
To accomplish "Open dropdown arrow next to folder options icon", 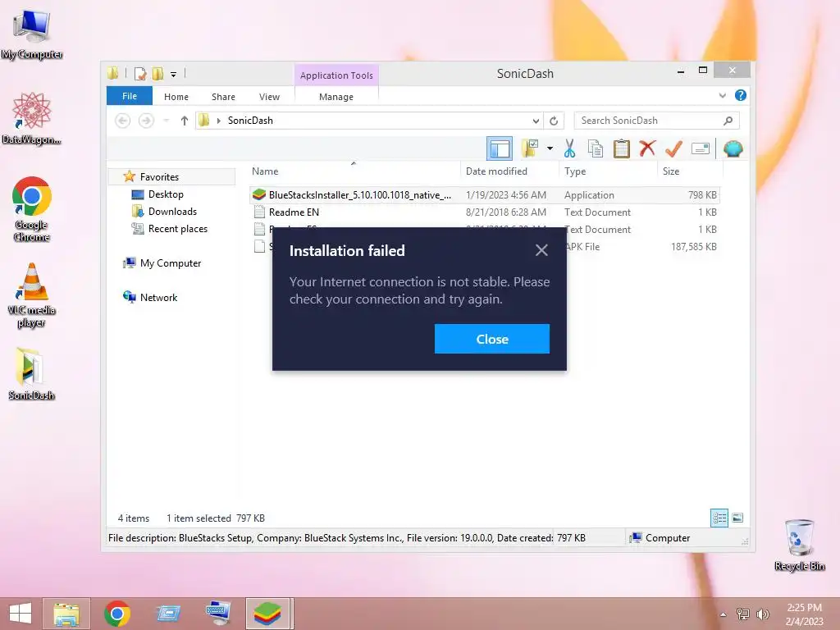I will (550, 148).
